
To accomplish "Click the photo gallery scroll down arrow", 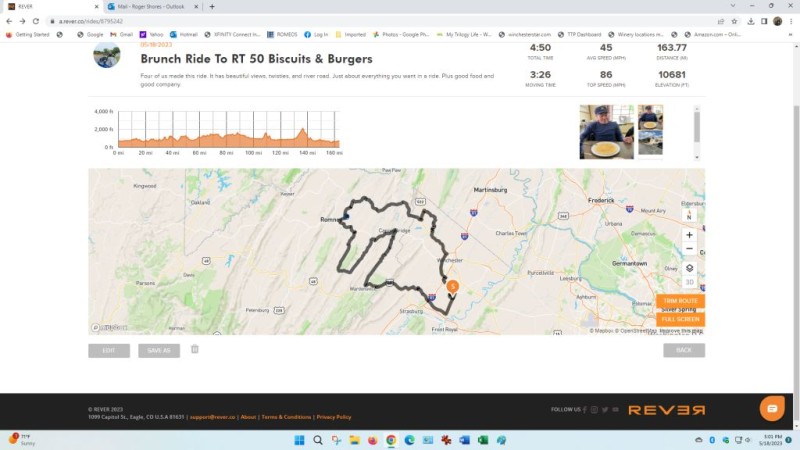I will coord(696,158).
